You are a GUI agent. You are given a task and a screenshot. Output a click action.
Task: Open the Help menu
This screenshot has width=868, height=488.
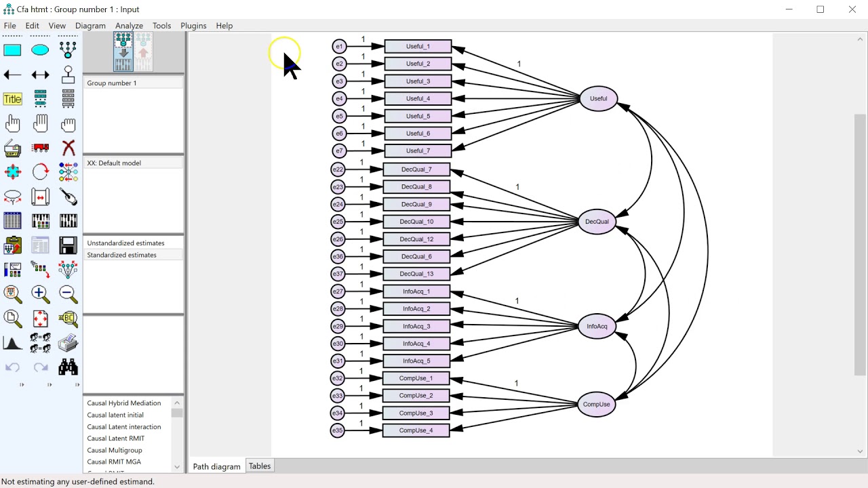224,26
